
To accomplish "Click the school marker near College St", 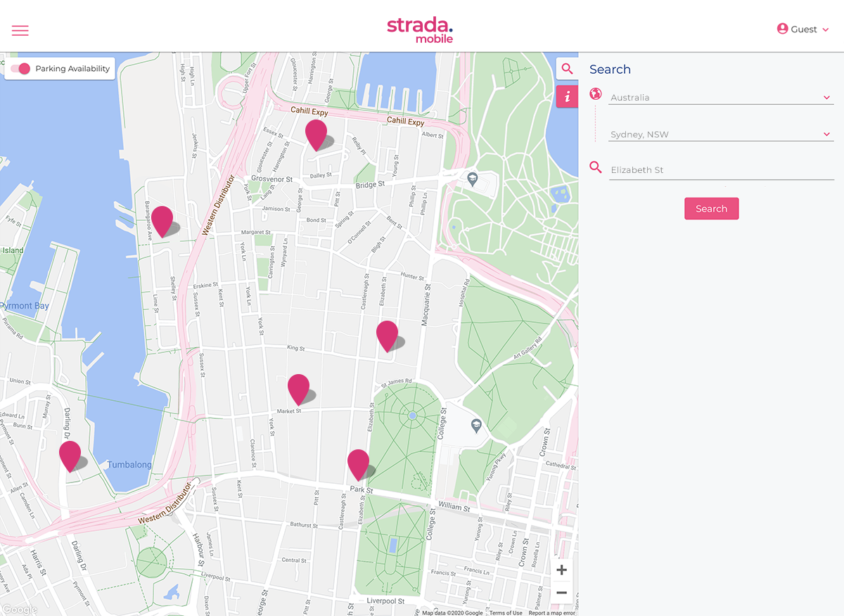I will pos(476,425).
